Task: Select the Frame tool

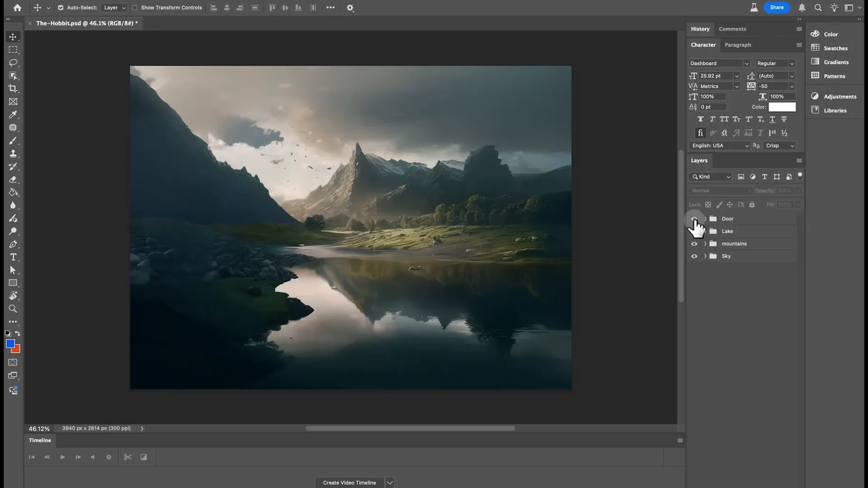Action: (13, 102)
